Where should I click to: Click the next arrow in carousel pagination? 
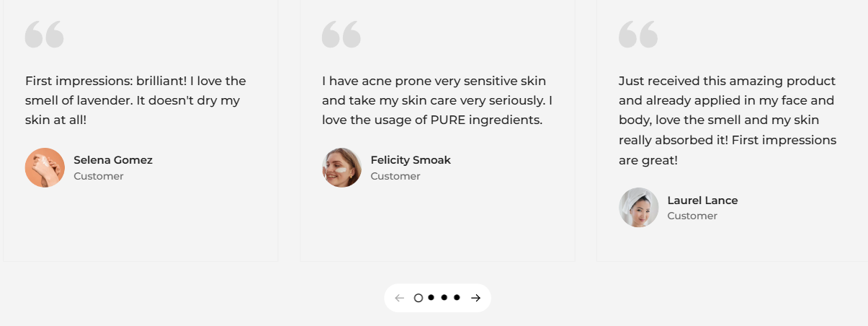(x=475, y=298)
